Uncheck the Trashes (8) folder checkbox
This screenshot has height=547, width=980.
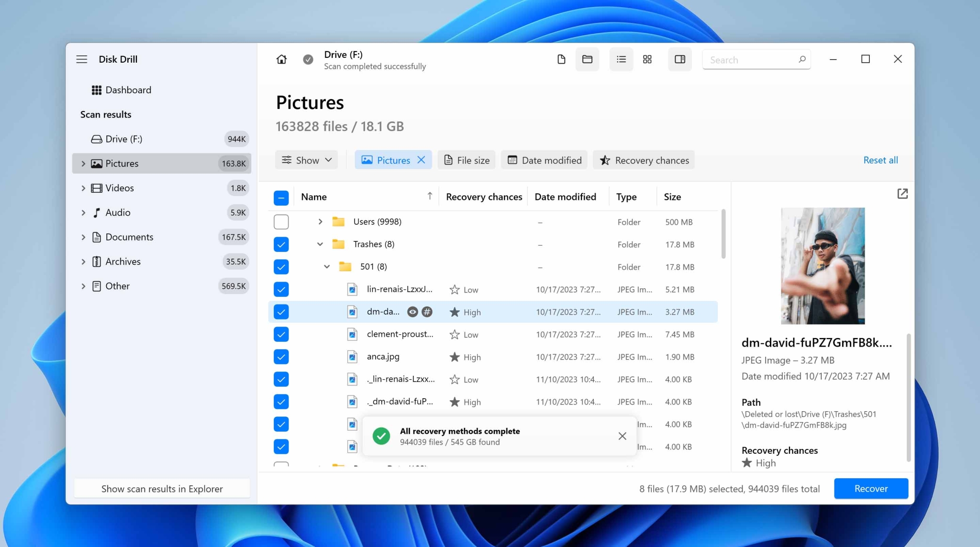pos(281,244)
